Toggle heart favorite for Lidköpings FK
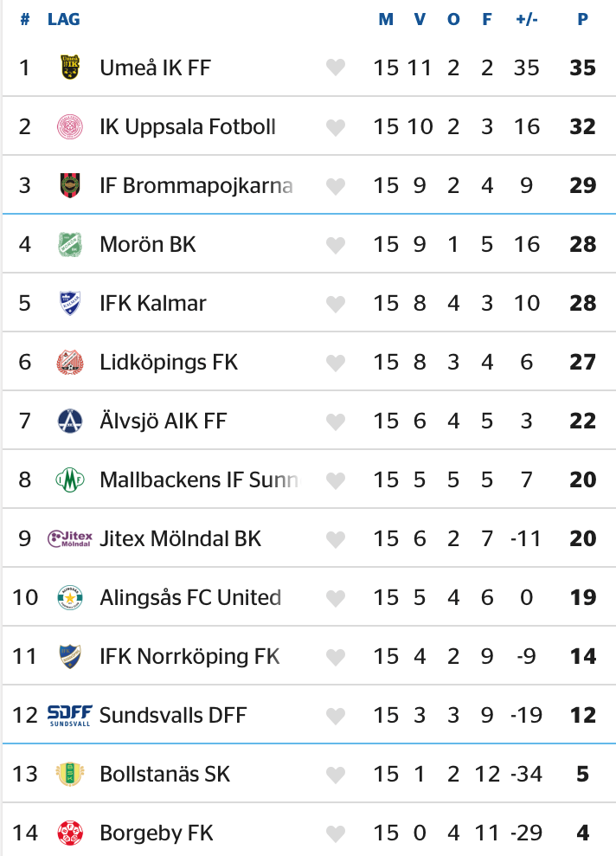 click(x=336, y=362)
